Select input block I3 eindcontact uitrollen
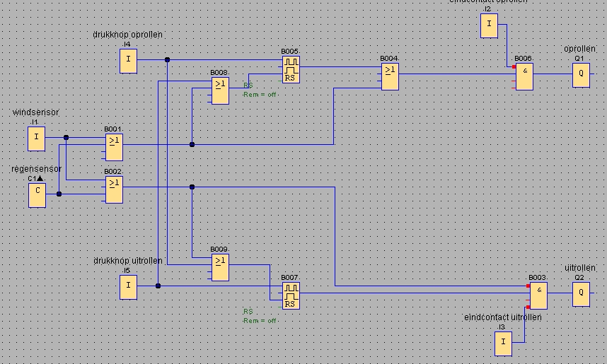Image resolution: width=607 pixels, height=364 pixels. [x=503, y=344]
